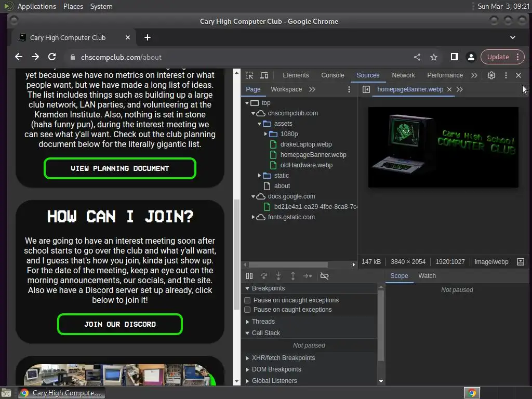Open the Places menu
Viewport: 532px width, 399px height.
[73, 6]
